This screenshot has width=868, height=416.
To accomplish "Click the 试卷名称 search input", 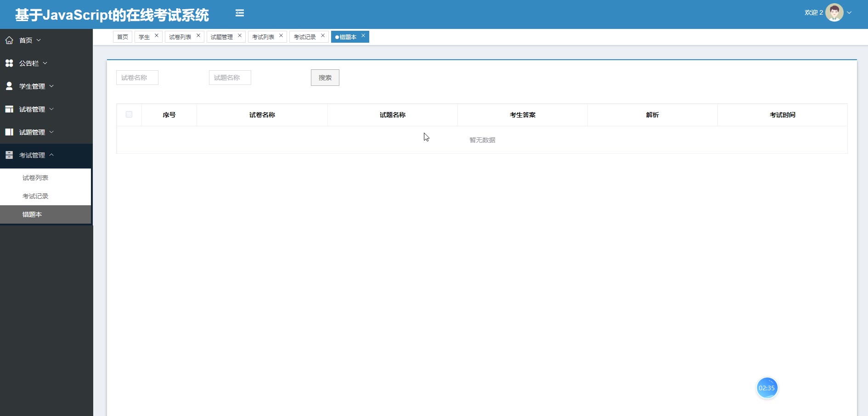I will coord(137,78).
